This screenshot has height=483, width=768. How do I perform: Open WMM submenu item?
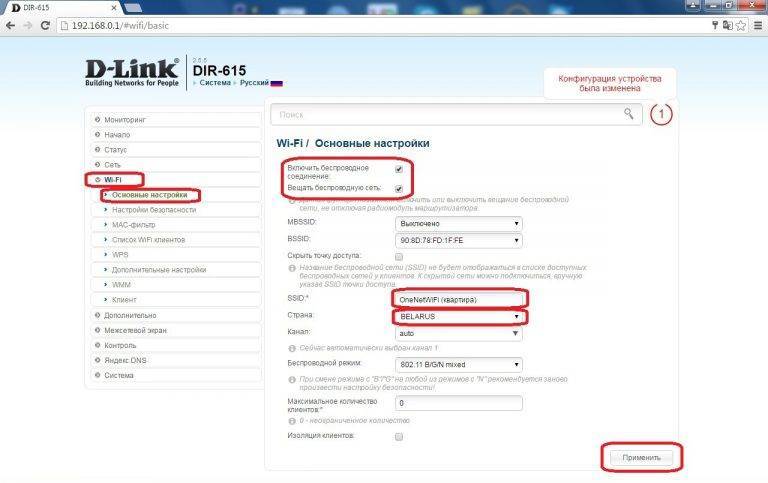coord(175,285)
